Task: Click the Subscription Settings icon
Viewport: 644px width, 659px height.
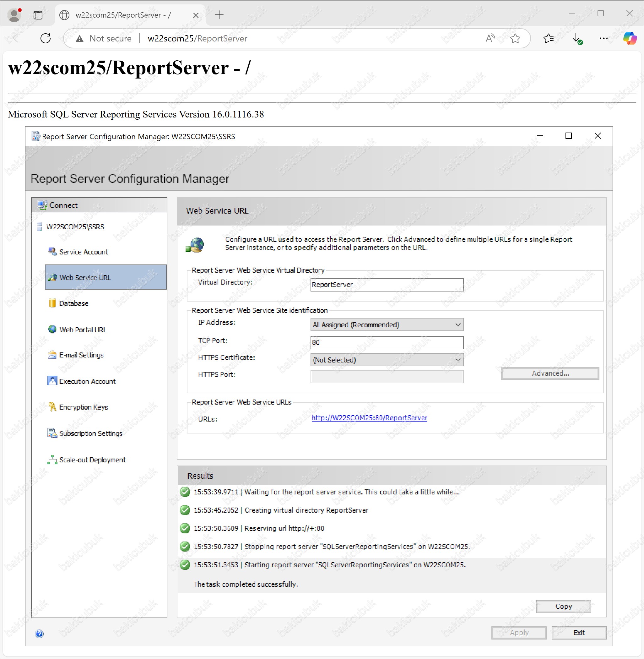Action: (52, 433)
